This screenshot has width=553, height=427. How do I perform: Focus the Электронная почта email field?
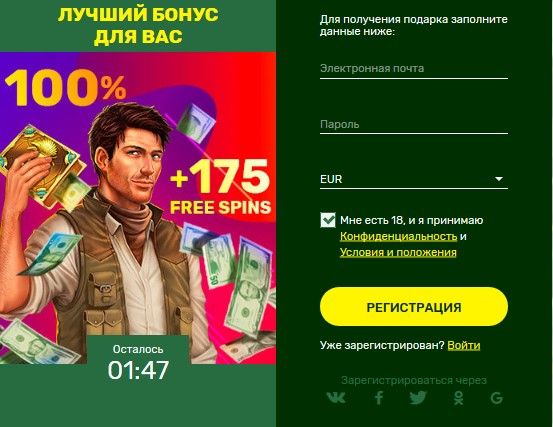tap(414, 69)
